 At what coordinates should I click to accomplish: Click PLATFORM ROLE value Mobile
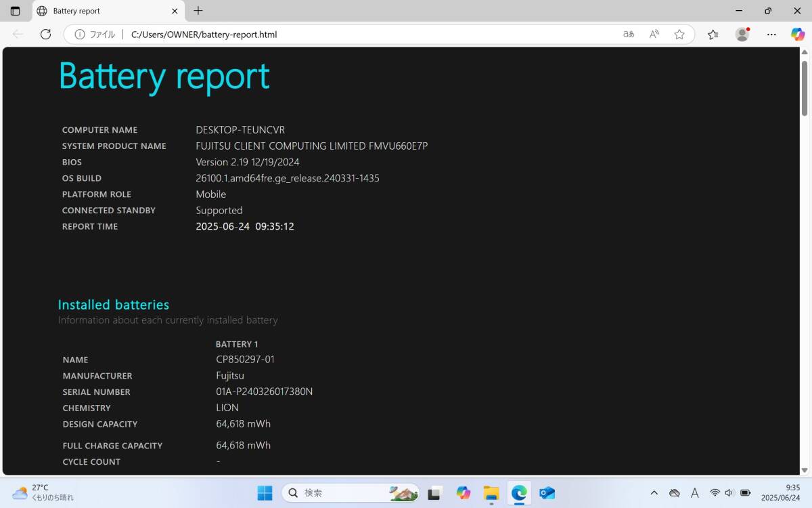point(211,194)
